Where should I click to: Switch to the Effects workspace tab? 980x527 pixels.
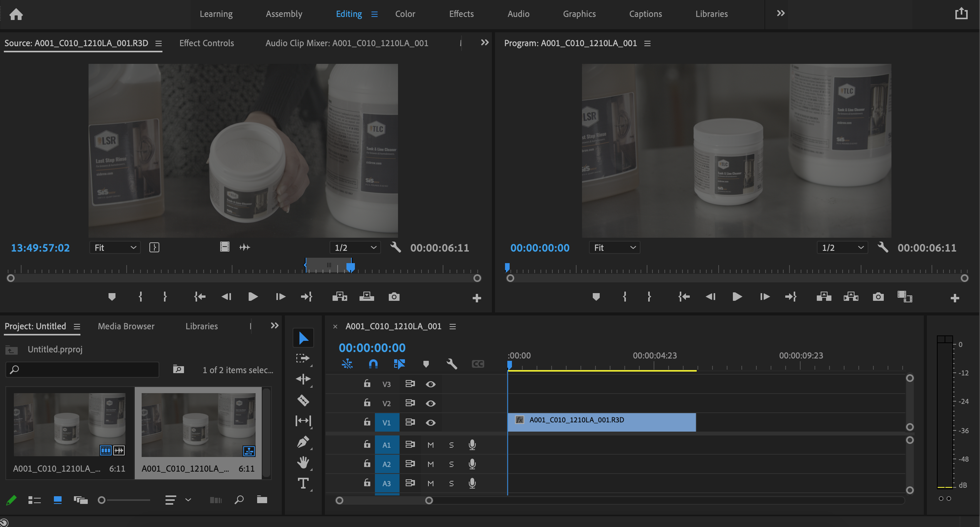coord(461,14)
